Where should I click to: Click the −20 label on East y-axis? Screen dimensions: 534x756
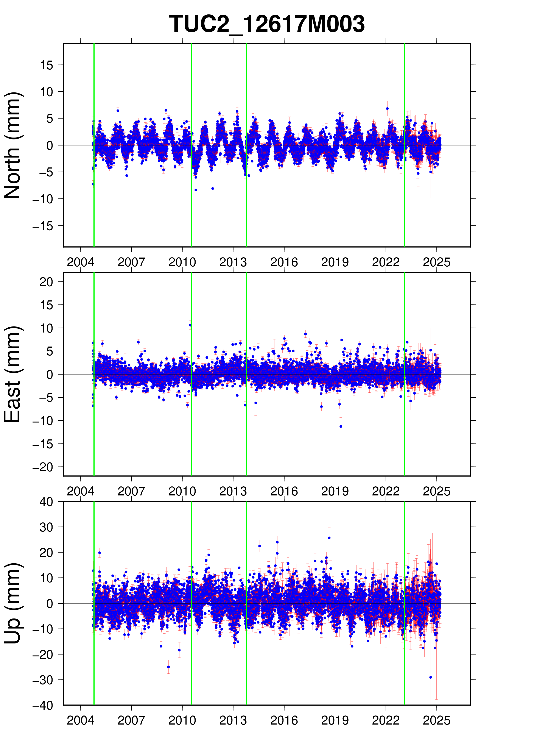point(43,467)
